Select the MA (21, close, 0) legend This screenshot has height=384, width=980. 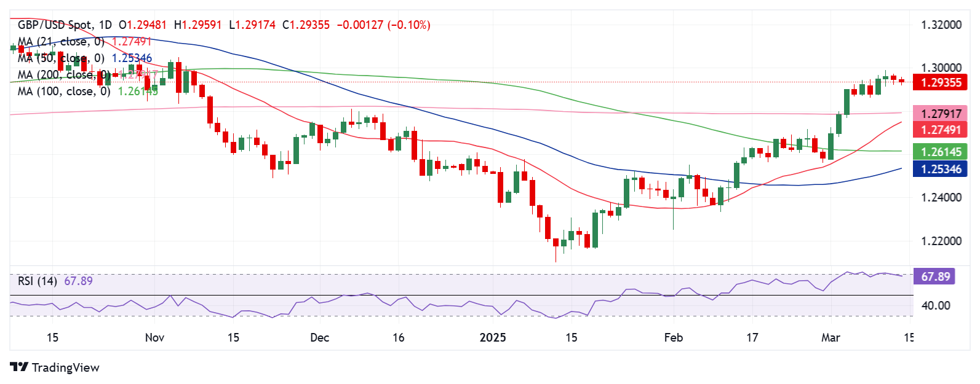[61, 42]
